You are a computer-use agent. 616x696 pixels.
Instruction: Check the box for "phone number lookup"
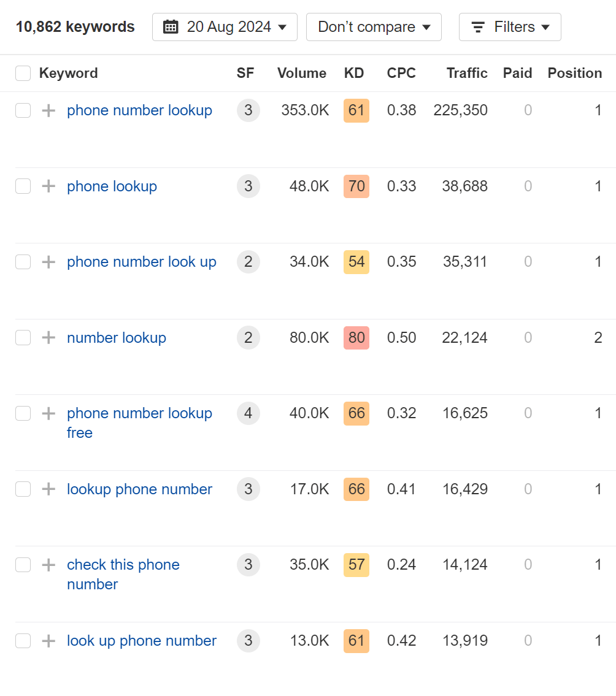[23, 110]
